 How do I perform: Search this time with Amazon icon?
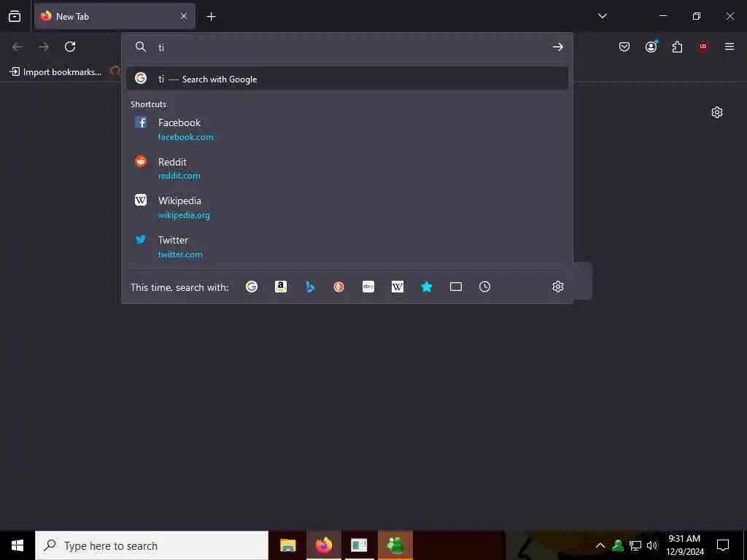pos(281,287)
